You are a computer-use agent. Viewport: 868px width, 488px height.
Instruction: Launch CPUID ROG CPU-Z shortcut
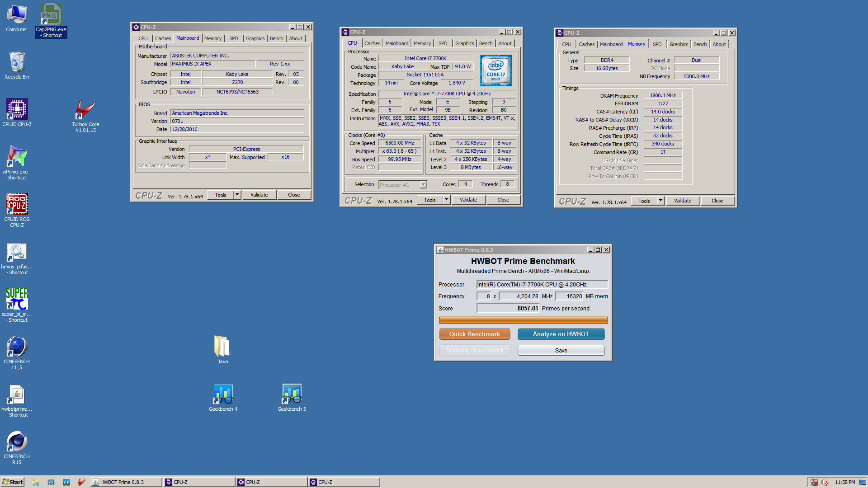17,210
